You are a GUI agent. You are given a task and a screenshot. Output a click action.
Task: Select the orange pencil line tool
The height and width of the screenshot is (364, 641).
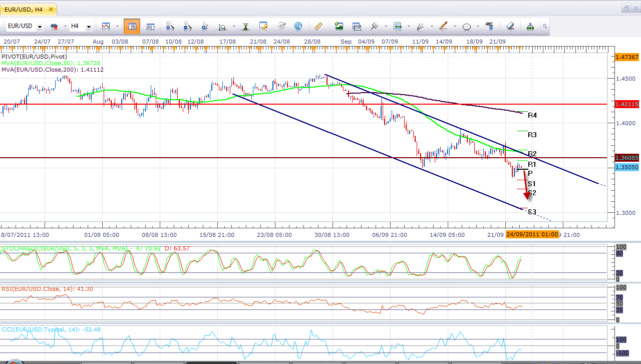(443, 26)
